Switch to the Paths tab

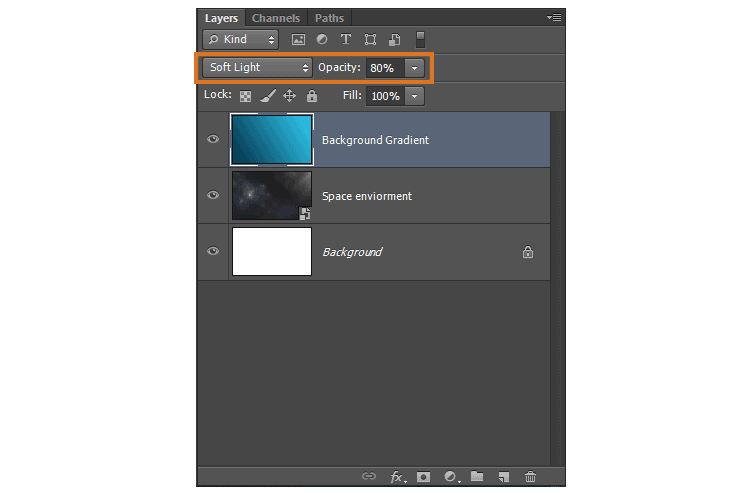[329, 18]
